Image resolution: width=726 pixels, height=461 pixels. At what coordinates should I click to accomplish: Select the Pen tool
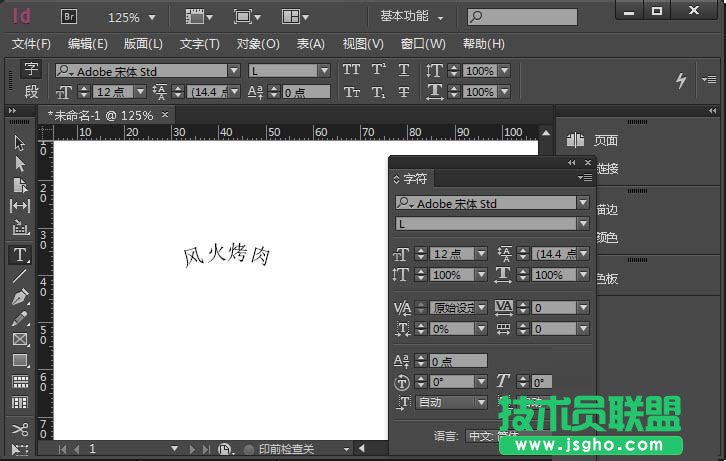point(19,297)
